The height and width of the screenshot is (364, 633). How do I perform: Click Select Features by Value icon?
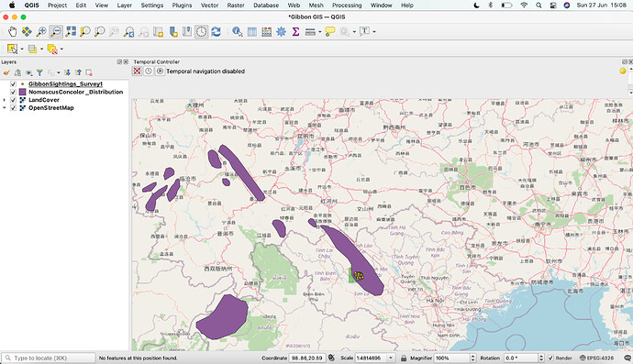(32, 49)
